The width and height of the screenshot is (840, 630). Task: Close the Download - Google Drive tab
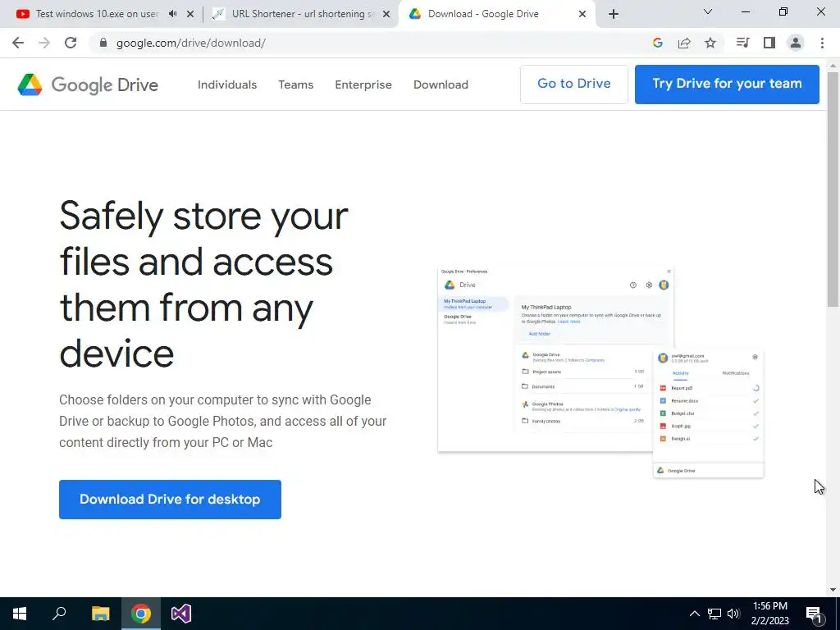(x=582, y=14)
